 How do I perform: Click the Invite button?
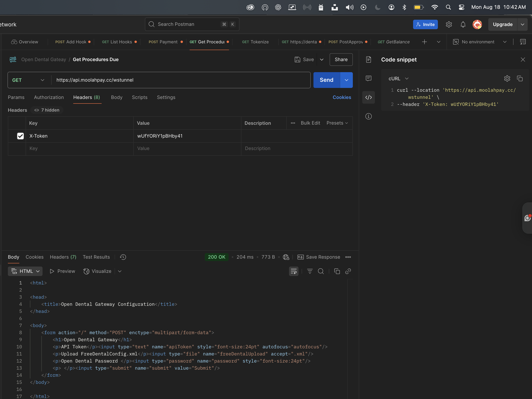pos(425,24)
